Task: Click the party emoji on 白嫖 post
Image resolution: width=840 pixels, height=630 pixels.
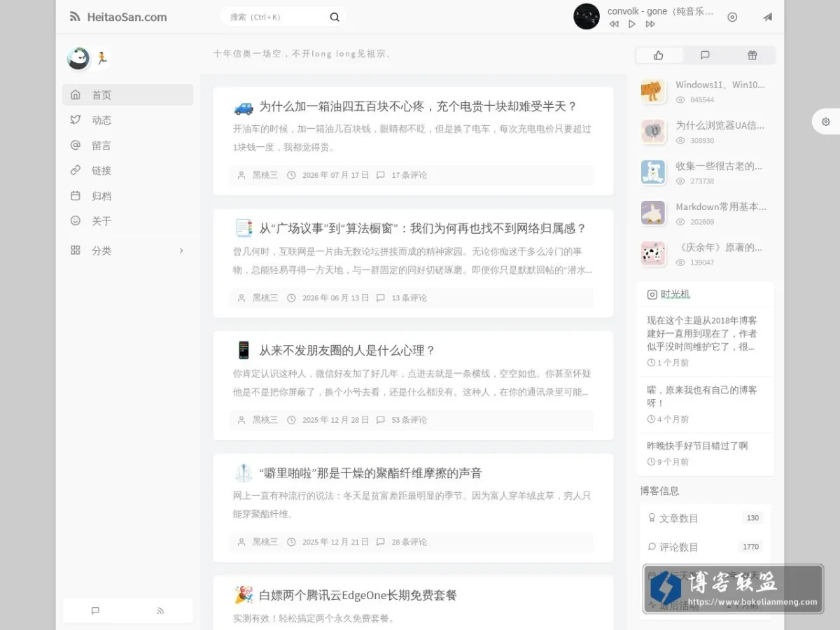Action: tap(244, 595)
